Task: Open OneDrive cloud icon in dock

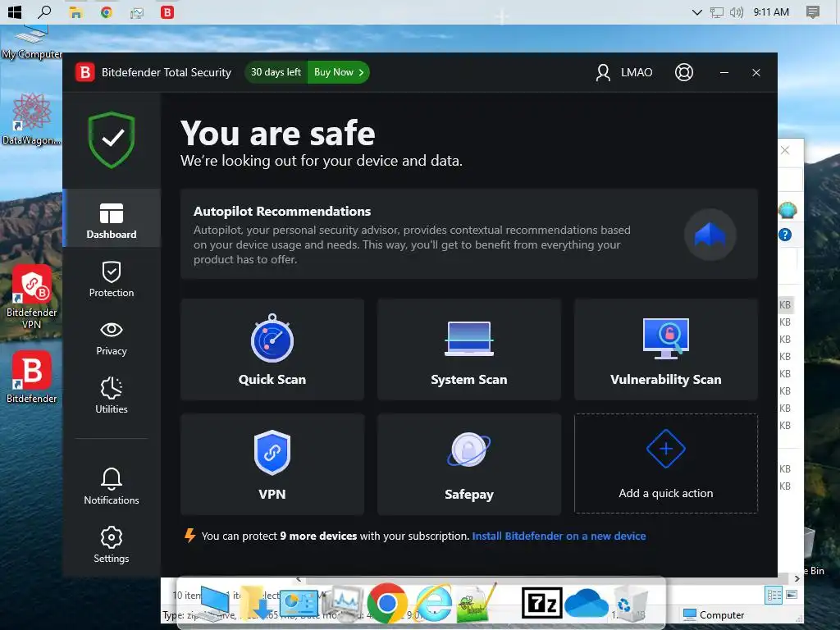Action: 587,605
